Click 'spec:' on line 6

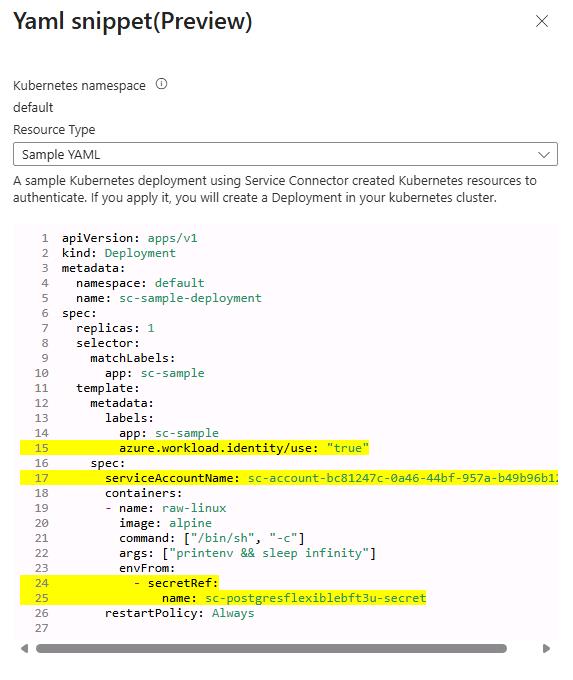coord(79,313)
